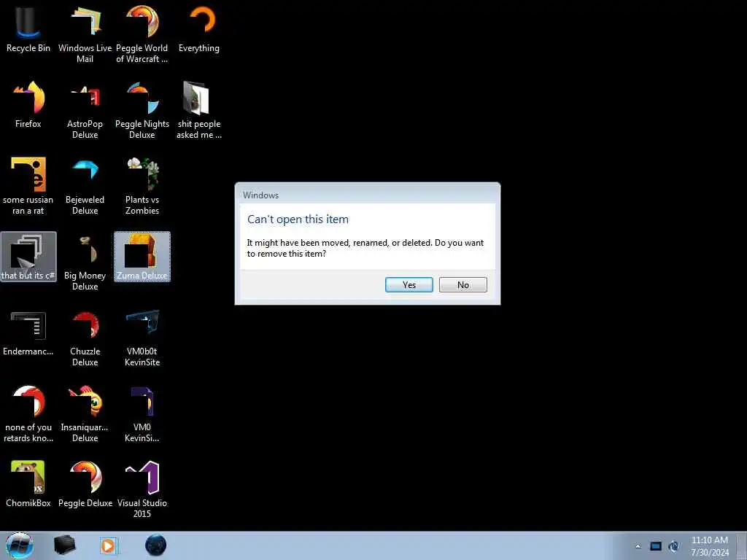Select the Insaniquarium Deluxe icon
The height and width of the screenshot is (560, 747).
coord(85,413)
